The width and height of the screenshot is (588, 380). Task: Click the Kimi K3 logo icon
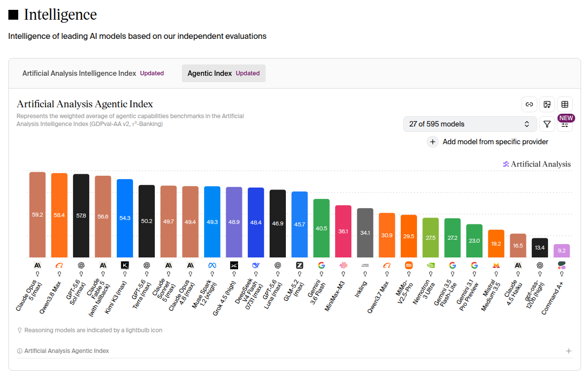coord(125,265)
